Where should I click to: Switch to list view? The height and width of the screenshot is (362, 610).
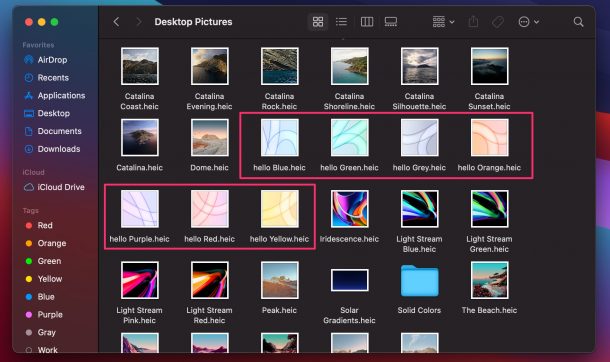[341, 22]
